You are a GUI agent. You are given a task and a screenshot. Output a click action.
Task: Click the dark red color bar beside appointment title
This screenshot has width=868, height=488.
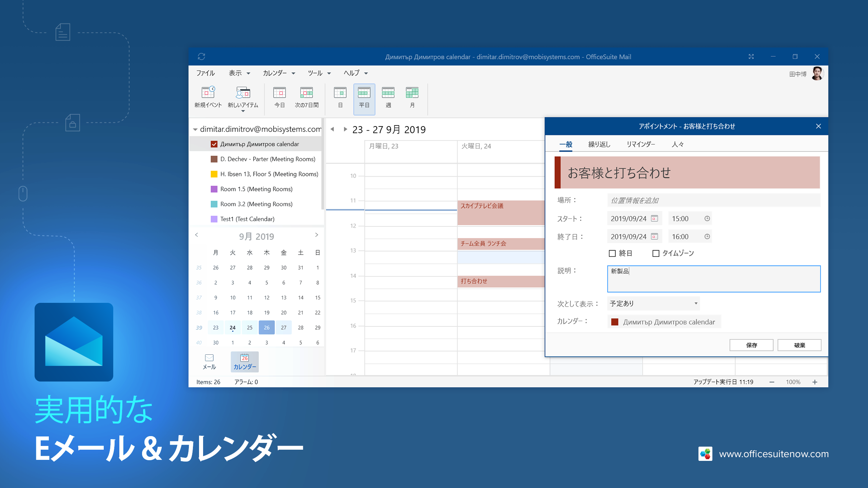point(557,172)
